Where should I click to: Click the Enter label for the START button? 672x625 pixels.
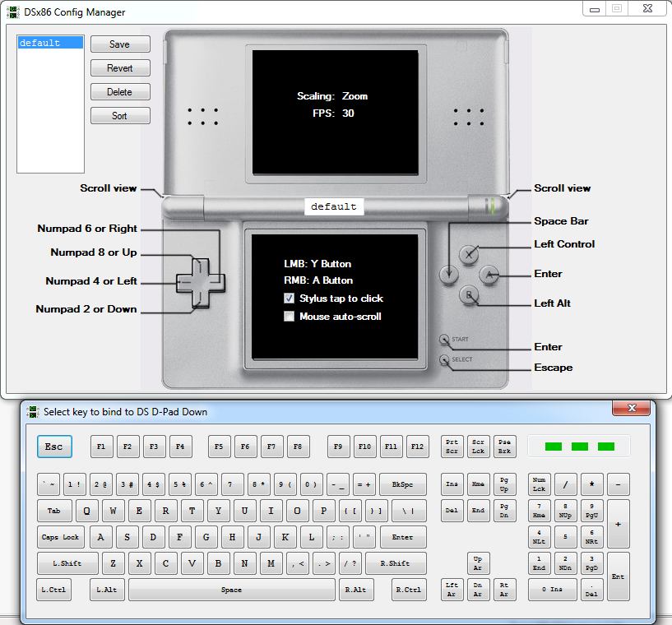pos(548,347)
